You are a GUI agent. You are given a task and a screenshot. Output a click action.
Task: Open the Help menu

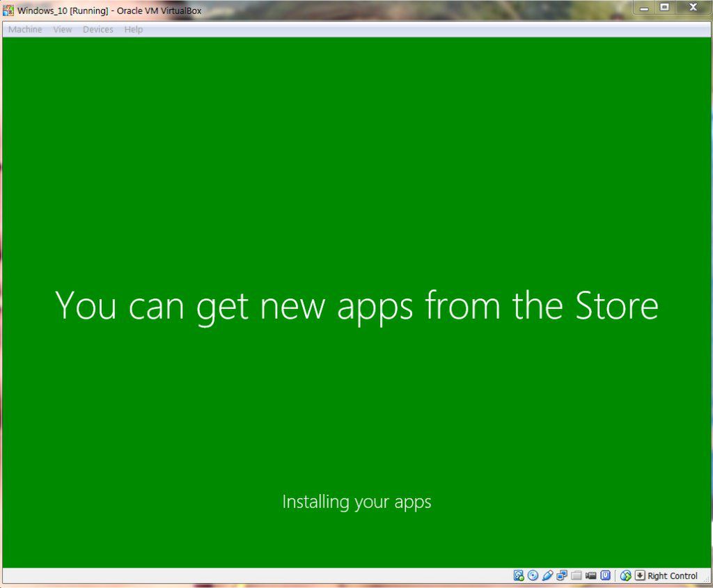click(133, 29)
